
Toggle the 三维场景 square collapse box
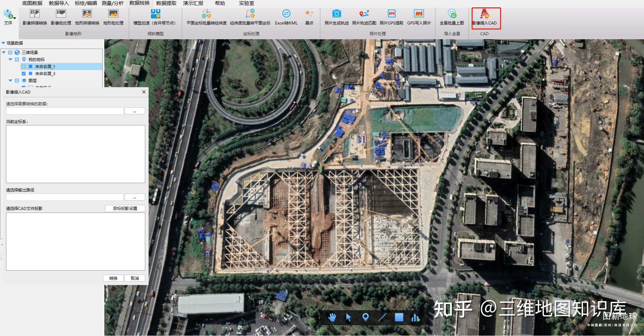coord(10,53)
